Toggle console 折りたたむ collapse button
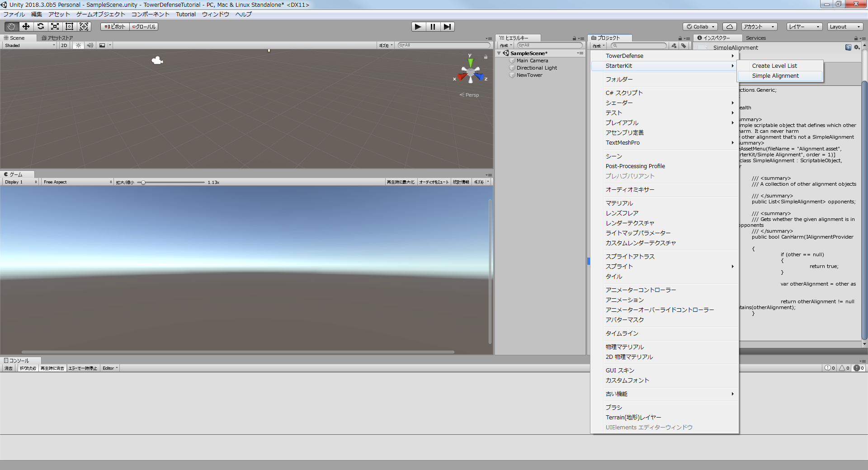This screenshot has height=470, width=868. click(x=28, y=368)
